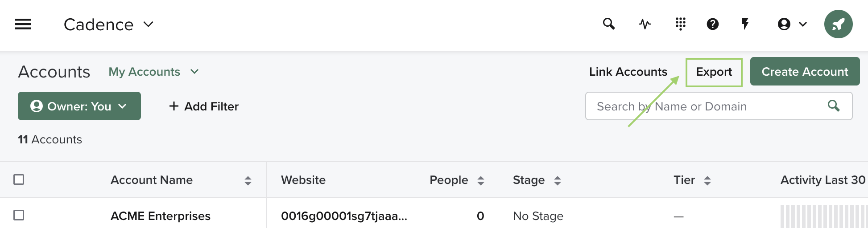Click Link Accounts
Image resolution: width=868 pixels, height=228 pixels.
[628, 72]
